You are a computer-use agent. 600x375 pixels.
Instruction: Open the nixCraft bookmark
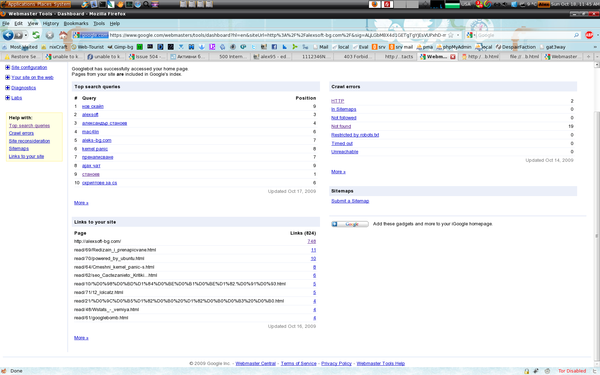pyautogui.click(x=54, y=47)
